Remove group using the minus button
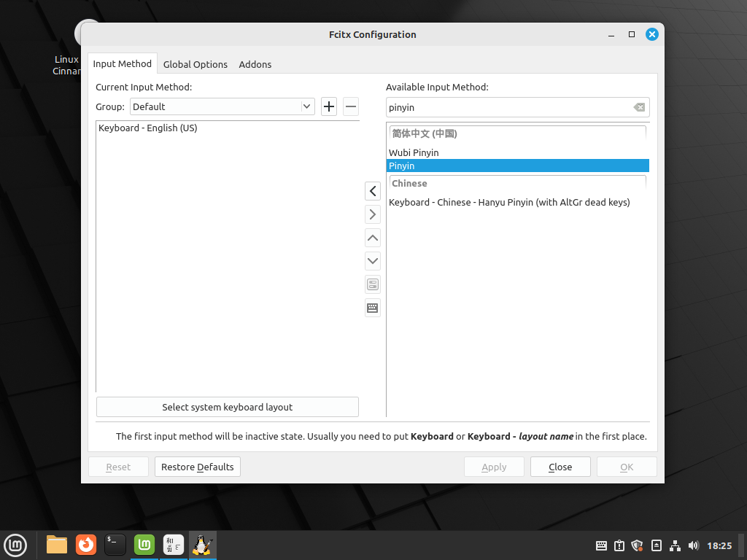 click(351, 106)
